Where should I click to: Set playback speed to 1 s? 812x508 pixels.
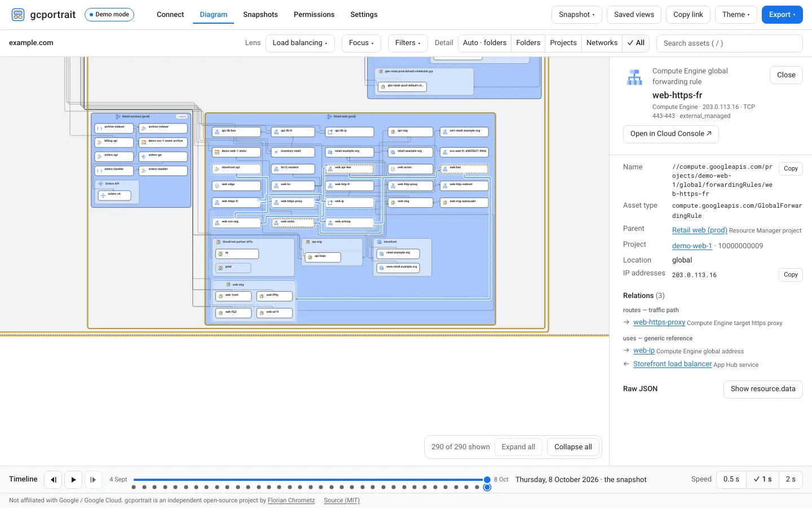762,479
